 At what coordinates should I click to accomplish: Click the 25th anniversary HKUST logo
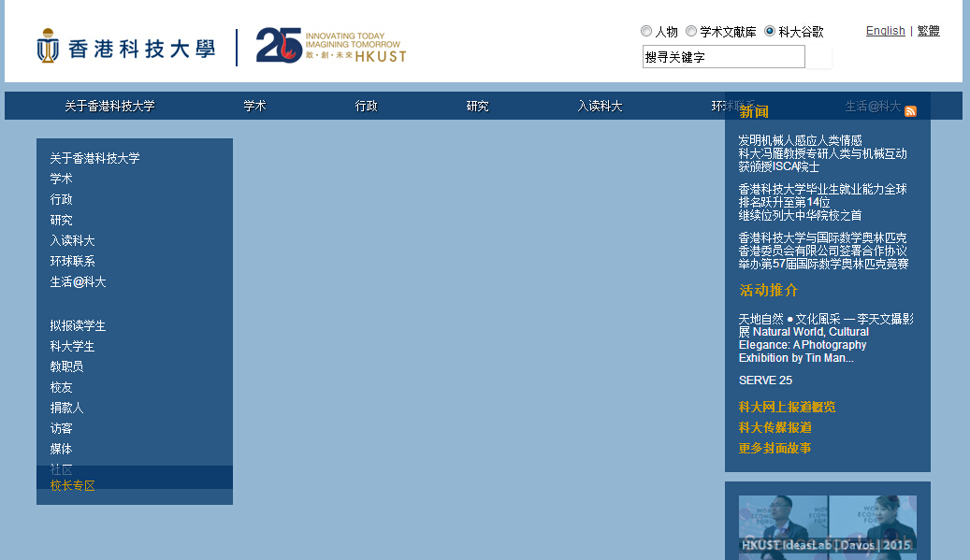(331, 46)
